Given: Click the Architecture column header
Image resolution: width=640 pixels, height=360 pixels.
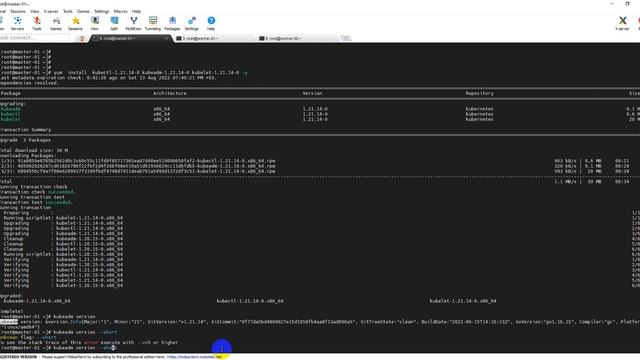Looking at the screenshot, I should [x=170, y=93].
